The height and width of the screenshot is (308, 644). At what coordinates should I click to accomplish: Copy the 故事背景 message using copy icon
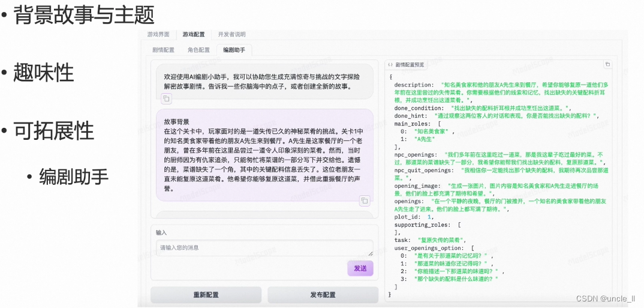[x=365, y=201]
